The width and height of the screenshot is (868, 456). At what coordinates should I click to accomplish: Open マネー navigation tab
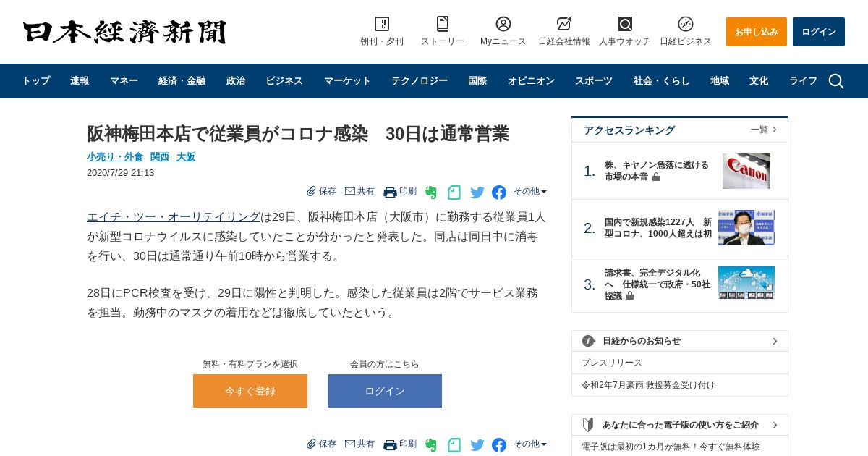pos(124,81)
